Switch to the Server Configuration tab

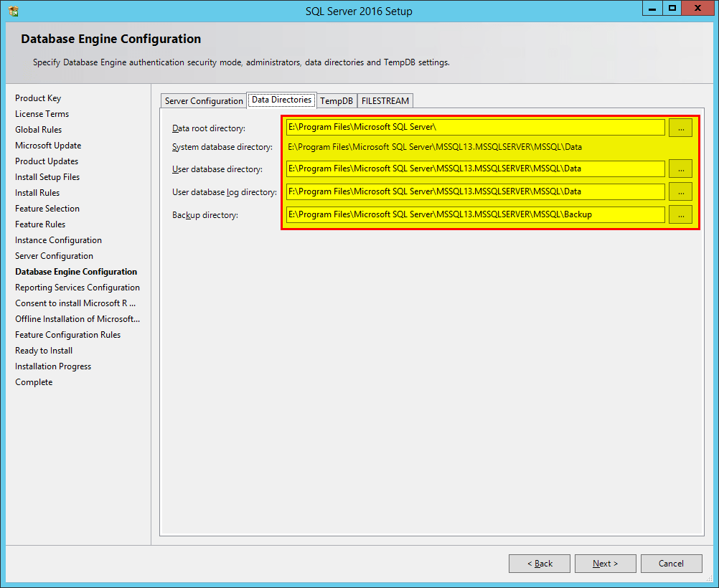point(204,101)
